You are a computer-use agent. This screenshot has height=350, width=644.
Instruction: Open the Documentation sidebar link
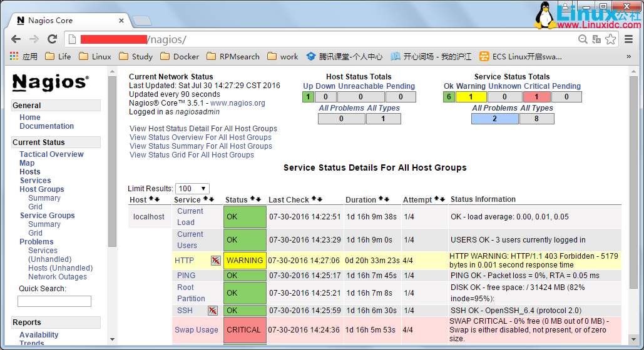pyautogui.click(x=47, y=126)
